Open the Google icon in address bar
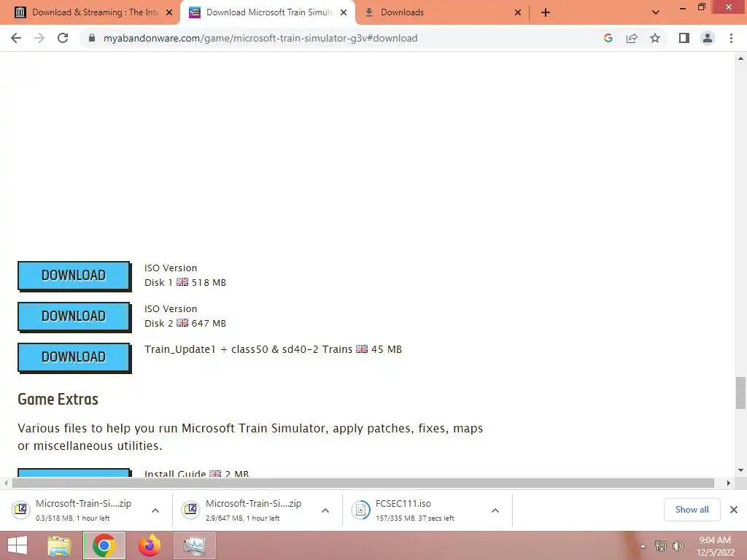Image resolution: width=747 pixels, height=560 pixels. (608, 38)
